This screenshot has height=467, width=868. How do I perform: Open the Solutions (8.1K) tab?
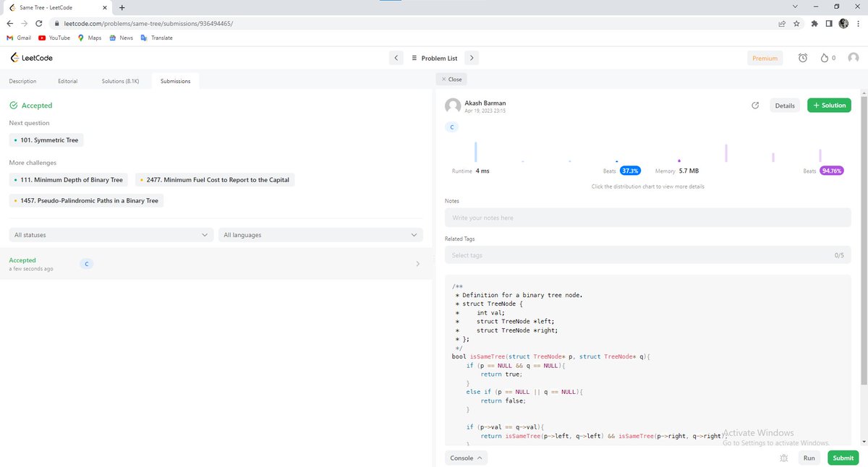(121, 81)
